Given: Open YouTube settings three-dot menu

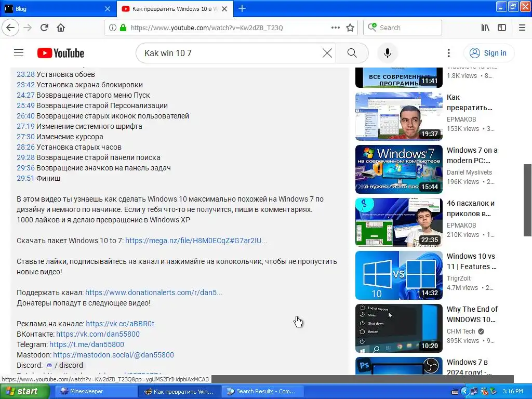Looking at the screenshot, I should 448,53.
